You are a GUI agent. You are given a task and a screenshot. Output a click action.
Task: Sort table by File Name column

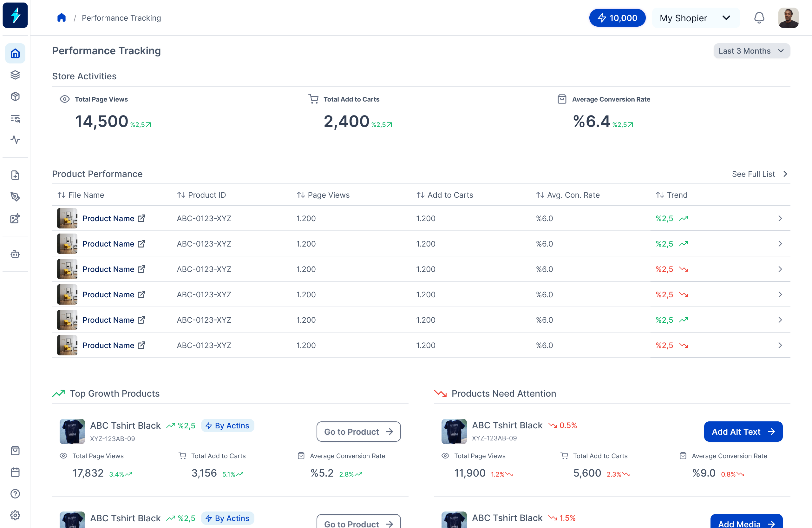click(81, 195)
